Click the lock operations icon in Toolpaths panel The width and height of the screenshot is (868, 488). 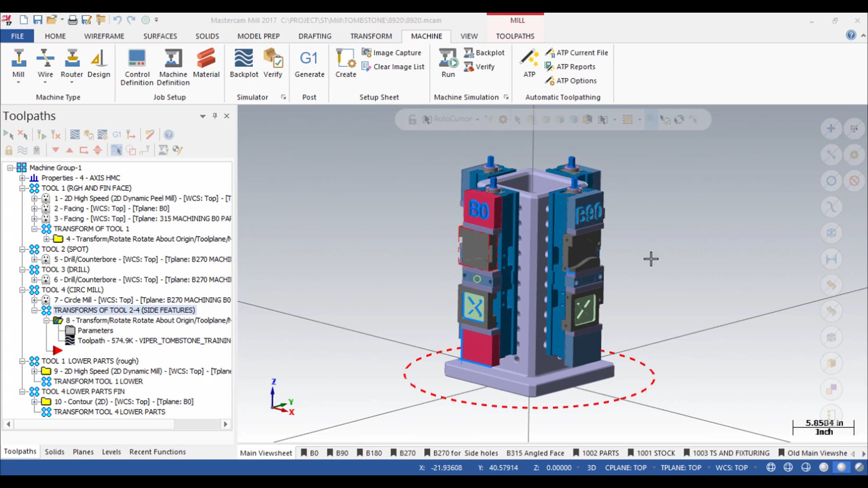[9, 150]
